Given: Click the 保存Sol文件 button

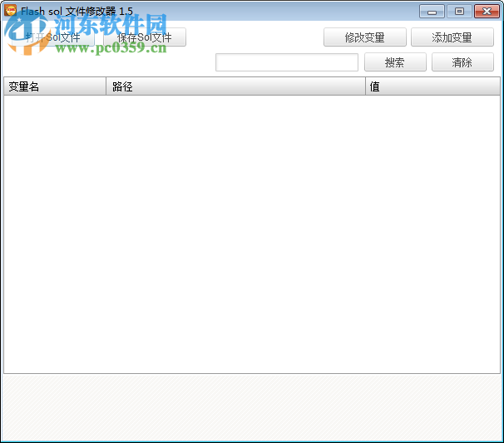Looking at the screenshot, I should point(145,37).
